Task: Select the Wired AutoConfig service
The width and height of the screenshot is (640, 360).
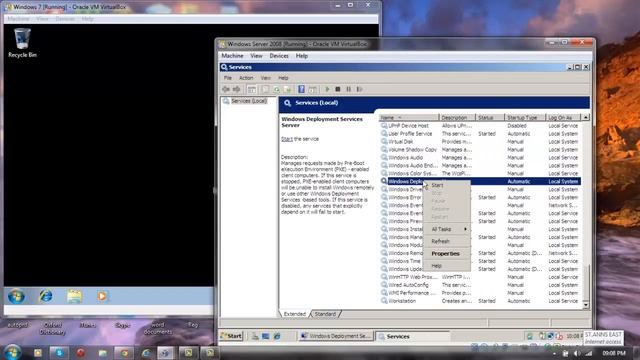Action: tap(480, 285)
